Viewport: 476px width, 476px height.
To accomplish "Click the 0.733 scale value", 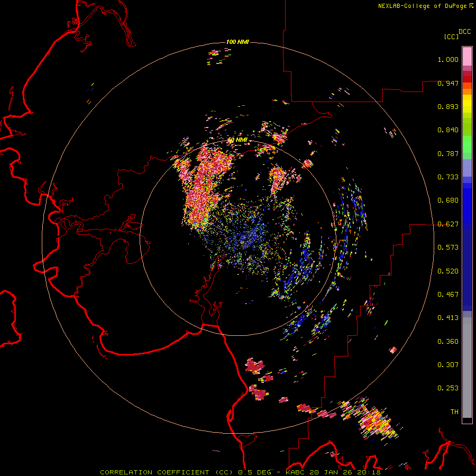I will [448, 177].
